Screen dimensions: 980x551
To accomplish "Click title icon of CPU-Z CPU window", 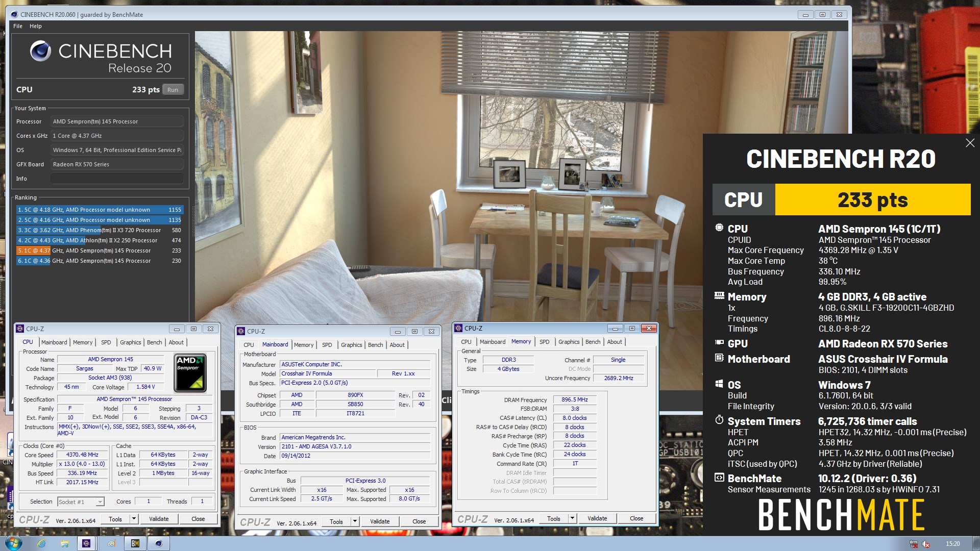I will (20, 329).
